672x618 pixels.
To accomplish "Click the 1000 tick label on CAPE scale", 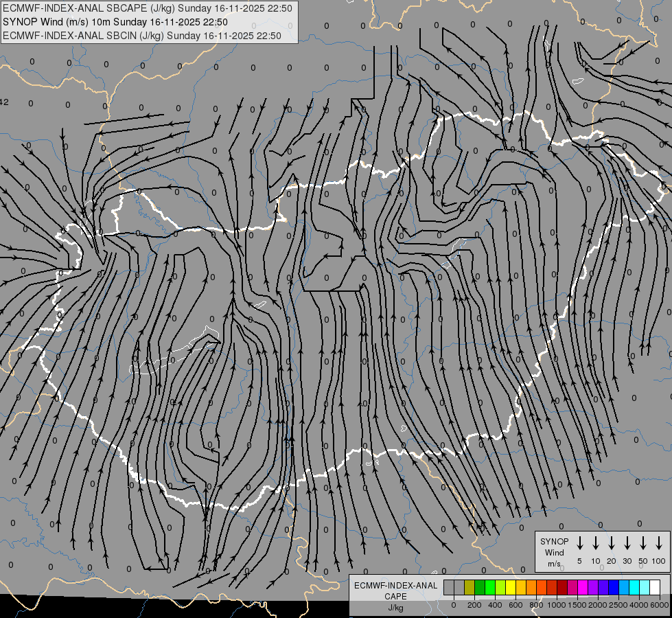I will tap(556, 605).
